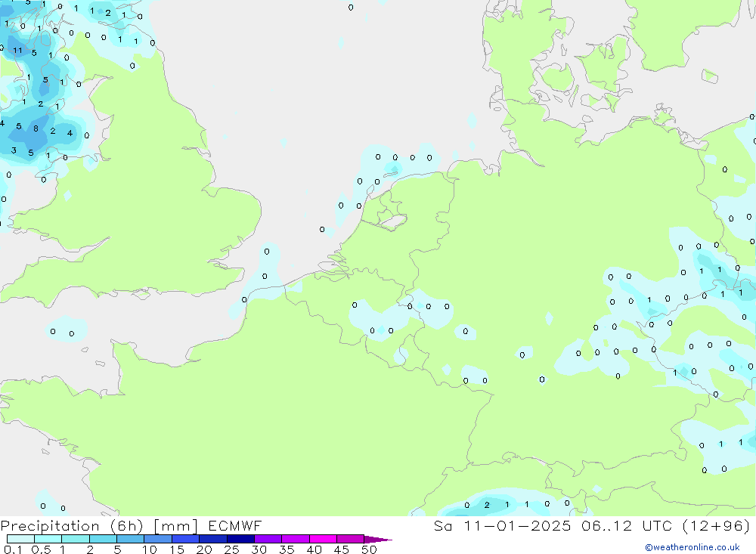Click the purple swatch between 30 and 35
This screenshot has height=554, width=756.
[268, 540]
